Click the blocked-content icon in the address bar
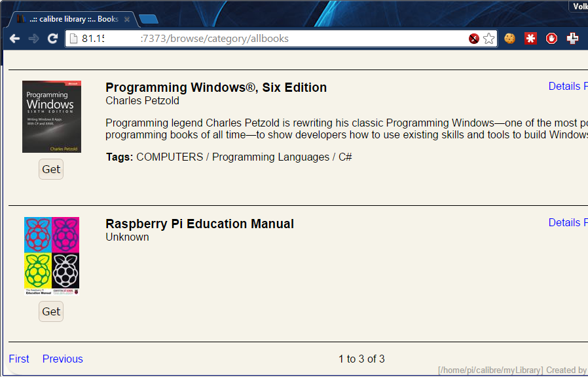Image resolution: width=588 pixels, height=377 pixels. pyautogui.click(x=474, y=39)
